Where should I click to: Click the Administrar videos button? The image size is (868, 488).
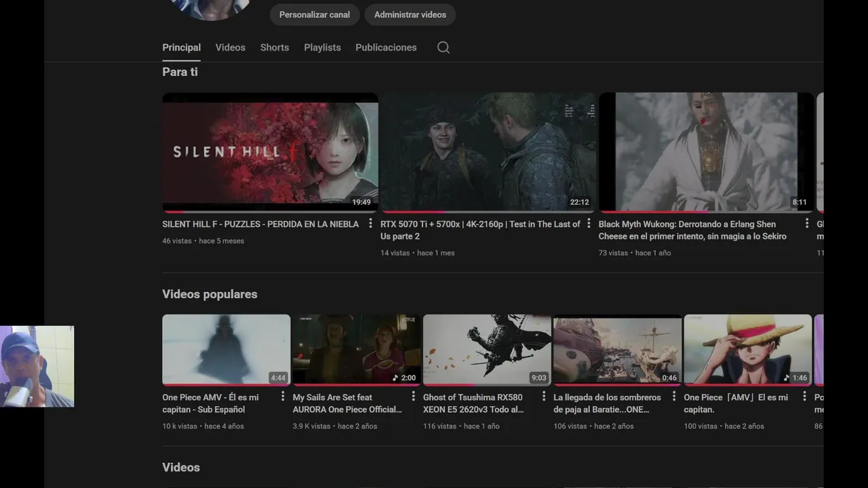(410, 14)
